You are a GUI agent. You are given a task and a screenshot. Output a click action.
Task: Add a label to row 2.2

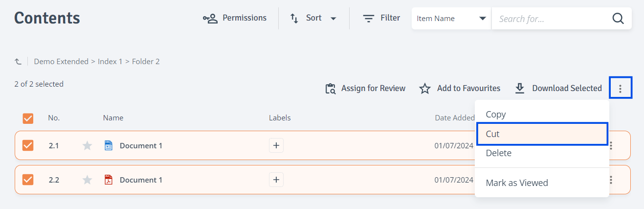click(276, 180)
